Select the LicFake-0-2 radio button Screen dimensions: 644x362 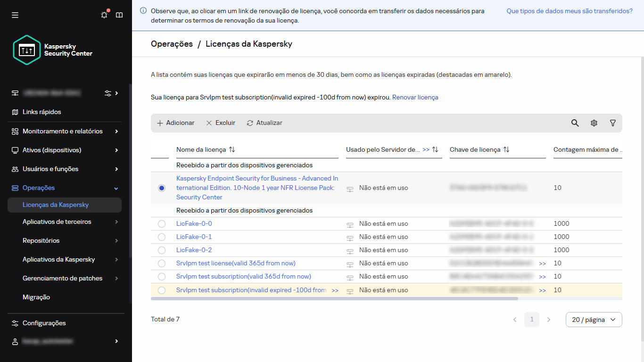(x=162, y=250)
